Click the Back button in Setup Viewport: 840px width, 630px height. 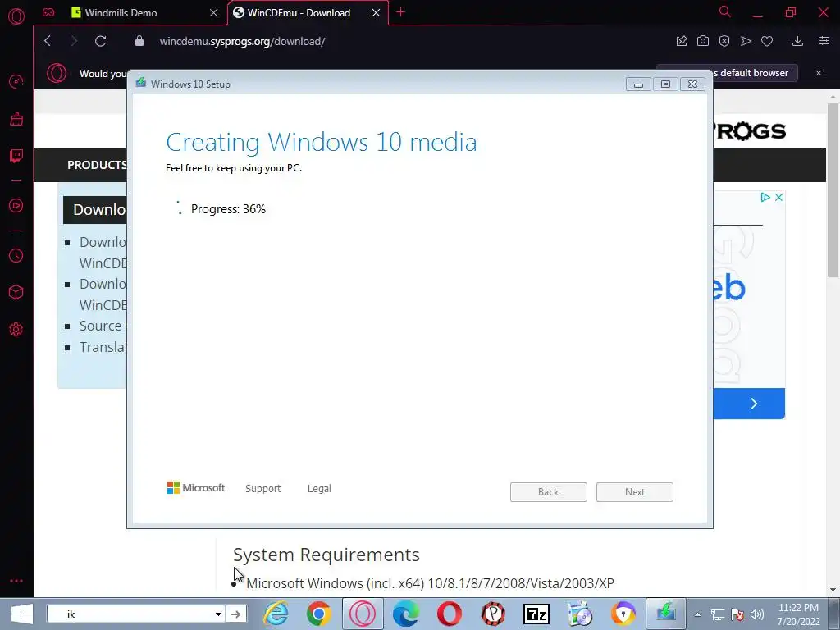tap(549, 492)
